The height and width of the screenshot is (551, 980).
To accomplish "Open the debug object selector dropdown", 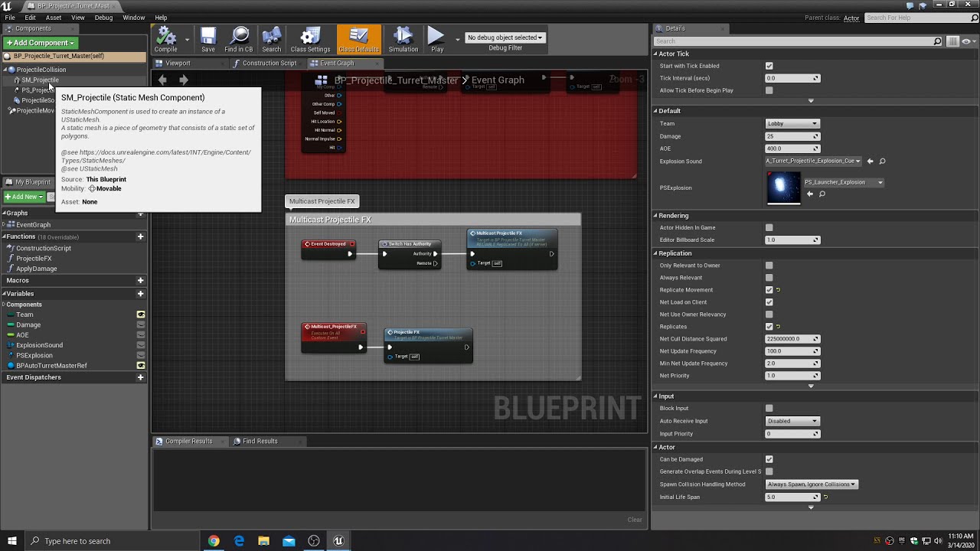I will click(x=505, y=37).
